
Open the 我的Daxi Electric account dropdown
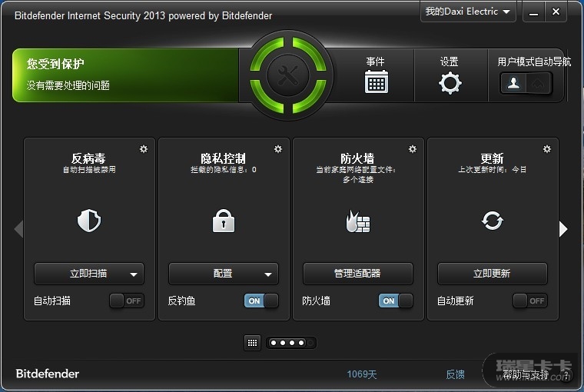click(x=469, y=12)
